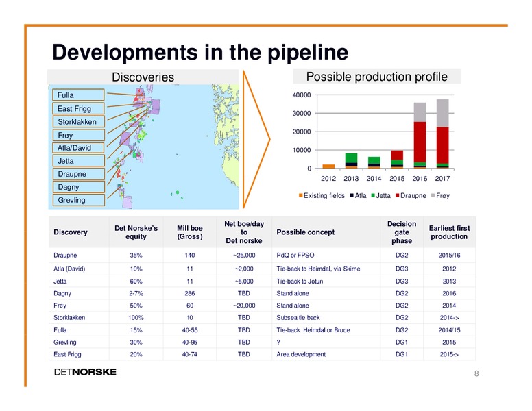Screen dimensions: 532x411
Task: Click the Grevling label box on map
Action: pyautogui.click(x=78, y=200)
